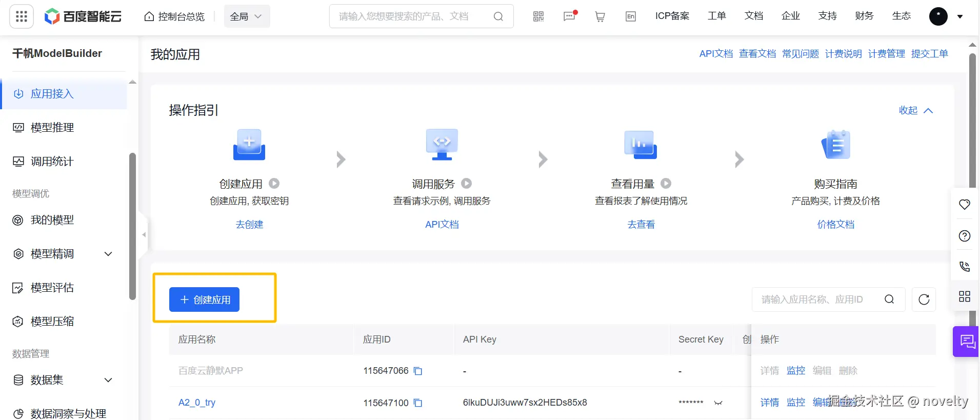Screen dimensions: 980x420
Task: Open 计费说明 link in page header
Action: (x=844, y=54)
